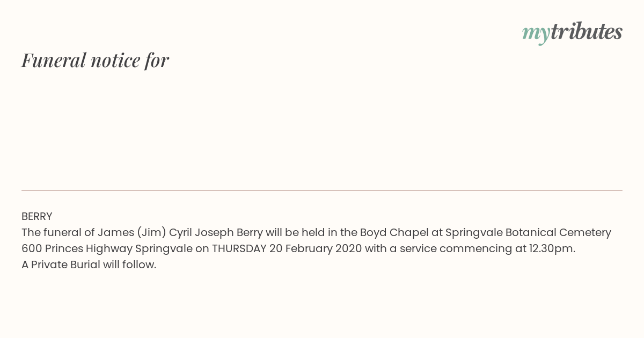Click the word "Funeral" in the heading
Screen dimensions: 644x338
pos(54,60)
